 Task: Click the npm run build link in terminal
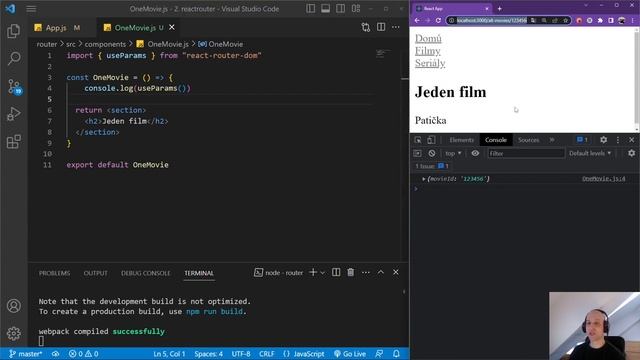[x=214, y=311]
